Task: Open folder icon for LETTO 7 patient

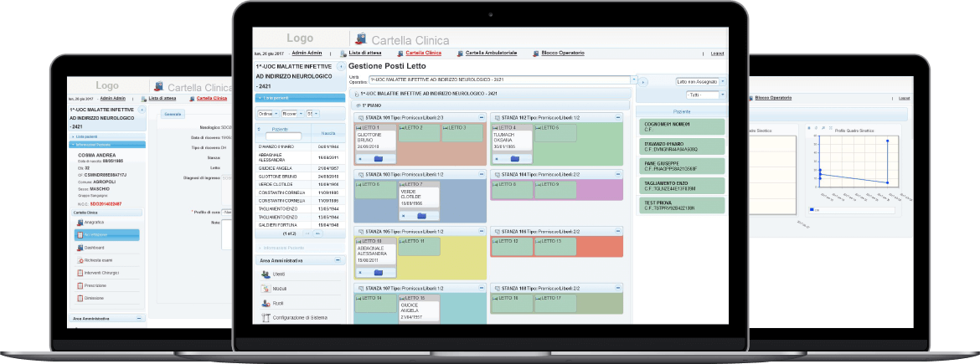Action: 421,216
